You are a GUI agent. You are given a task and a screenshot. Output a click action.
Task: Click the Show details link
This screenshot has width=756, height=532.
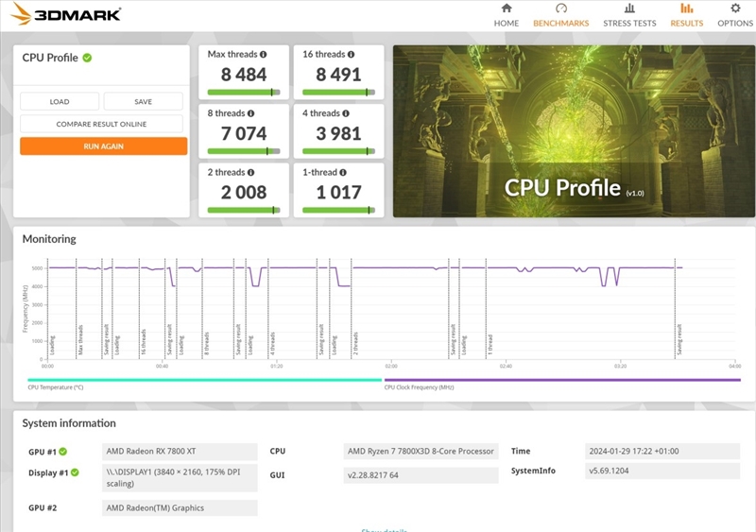click(x=385, y=530)
